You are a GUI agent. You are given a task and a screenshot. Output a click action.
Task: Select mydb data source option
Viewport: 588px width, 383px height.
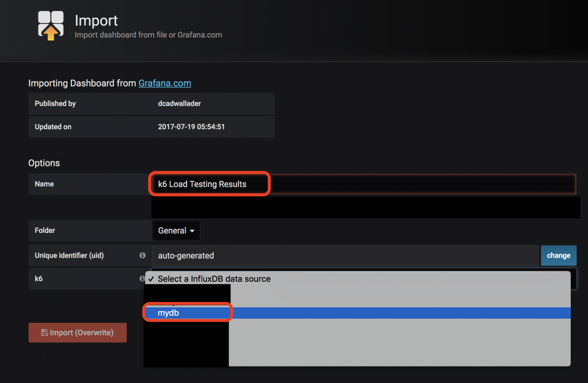358,313
